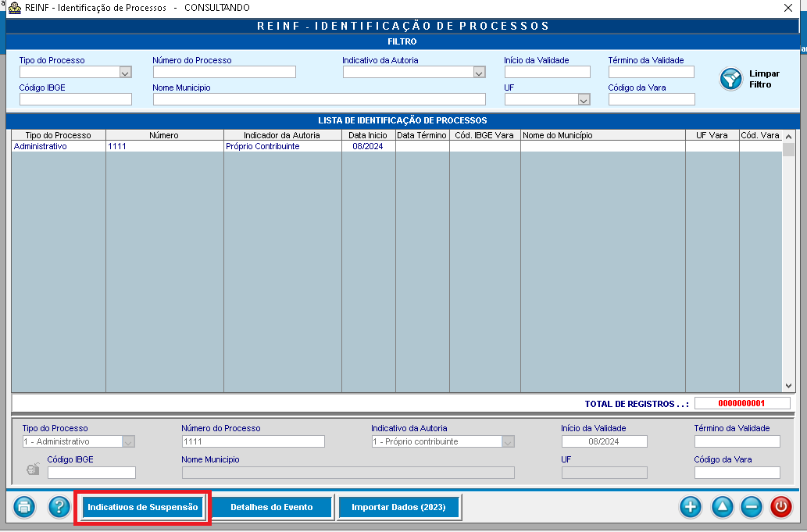Expand the filter Indicativo da Autoria dropdown

tap(479, 73)
